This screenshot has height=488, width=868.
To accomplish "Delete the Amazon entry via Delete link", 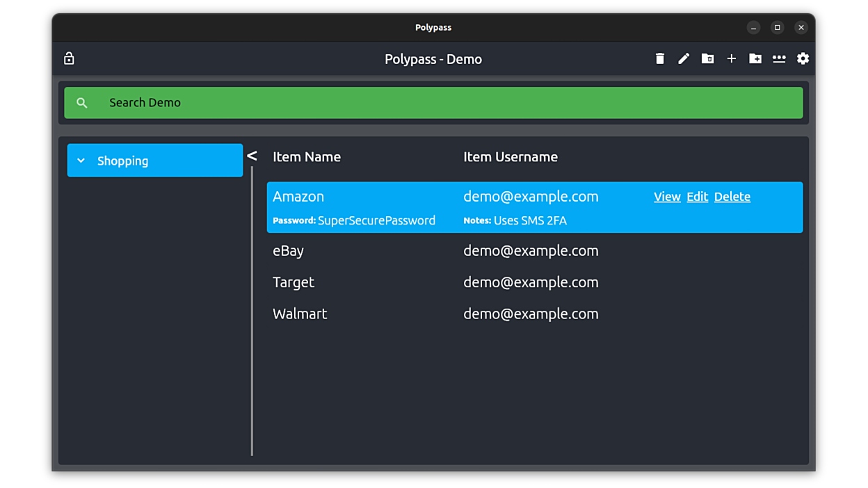I will click(732, 197).
